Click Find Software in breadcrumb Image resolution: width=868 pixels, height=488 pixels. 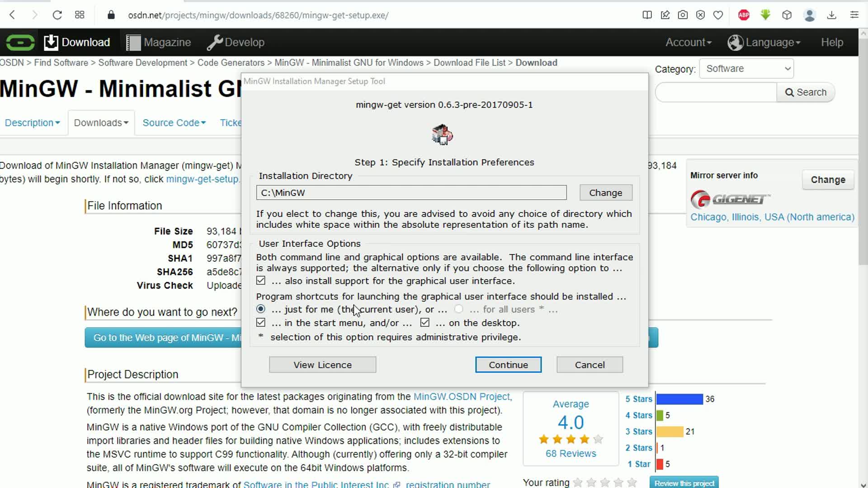point(61,63)
